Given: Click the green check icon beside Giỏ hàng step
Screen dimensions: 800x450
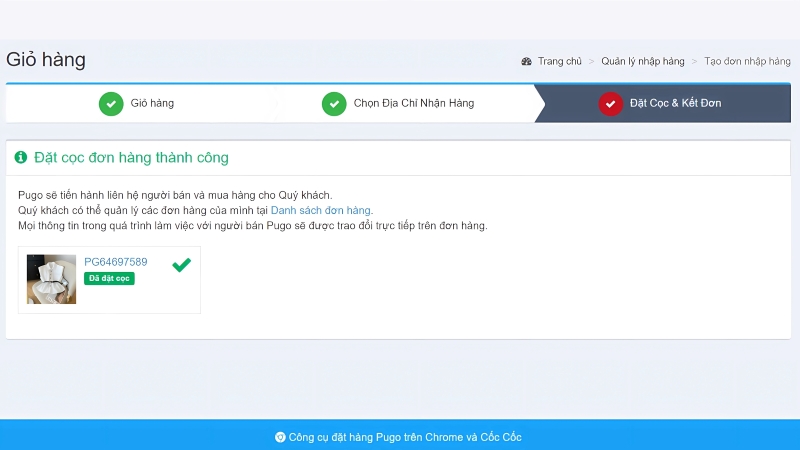Looking at the screenshot, I should [111, 104].
